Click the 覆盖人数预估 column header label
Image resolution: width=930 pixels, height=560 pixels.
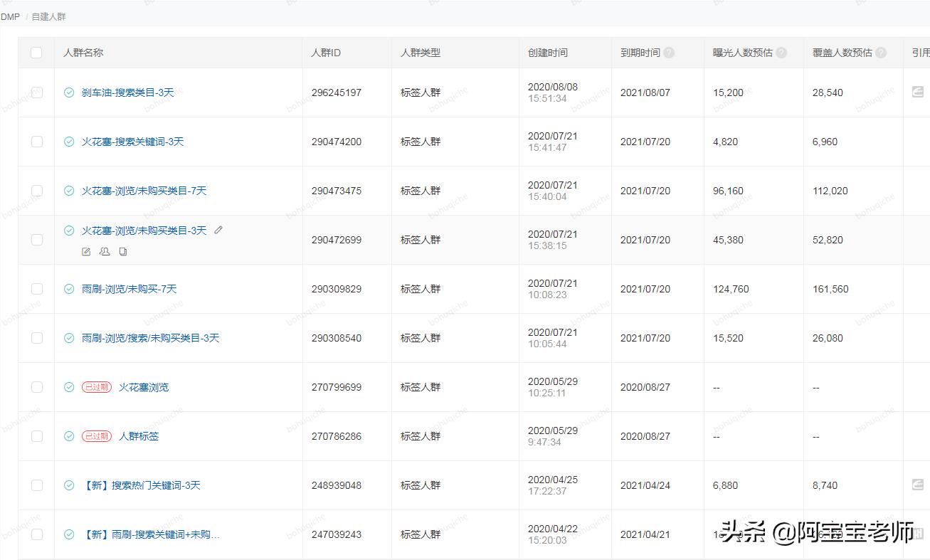pos(842,53)
